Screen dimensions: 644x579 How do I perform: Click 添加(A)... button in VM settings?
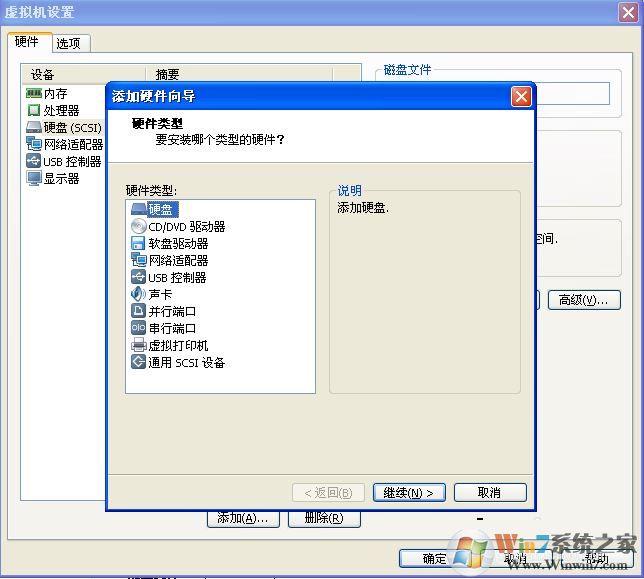point(243,519)
